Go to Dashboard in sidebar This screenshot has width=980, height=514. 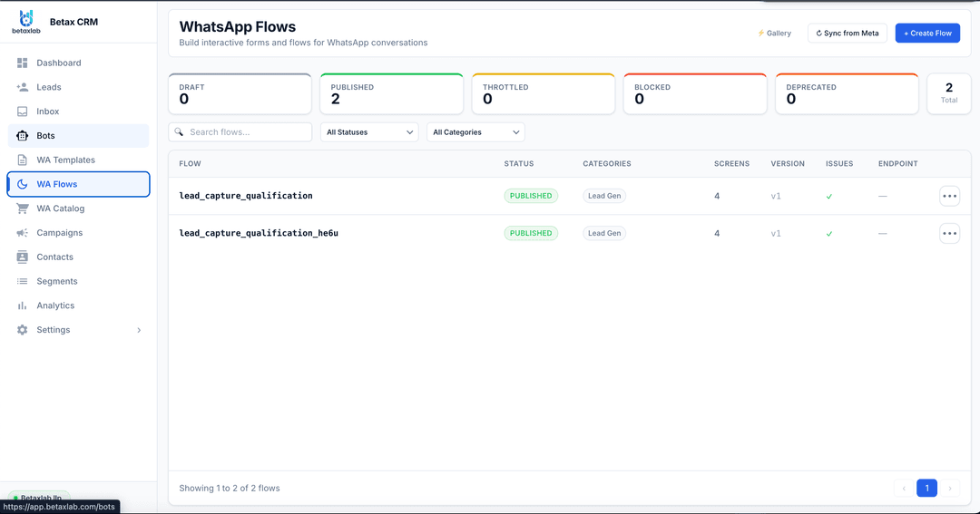79,63
